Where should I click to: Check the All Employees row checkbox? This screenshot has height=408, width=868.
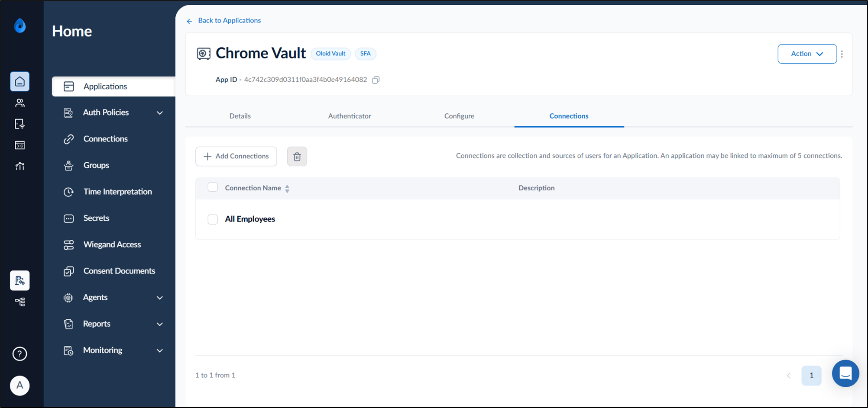(x=213, y=219)
